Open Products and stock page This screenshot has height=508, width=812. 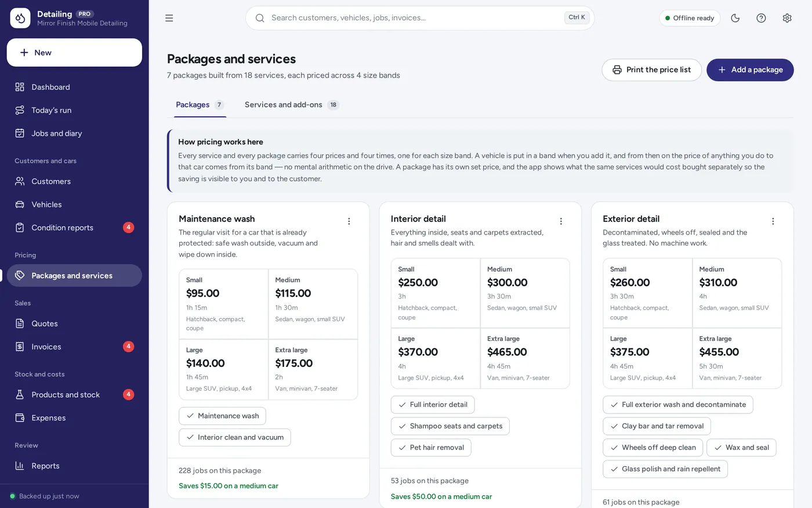pyautogui.click(x=74, y=395)
